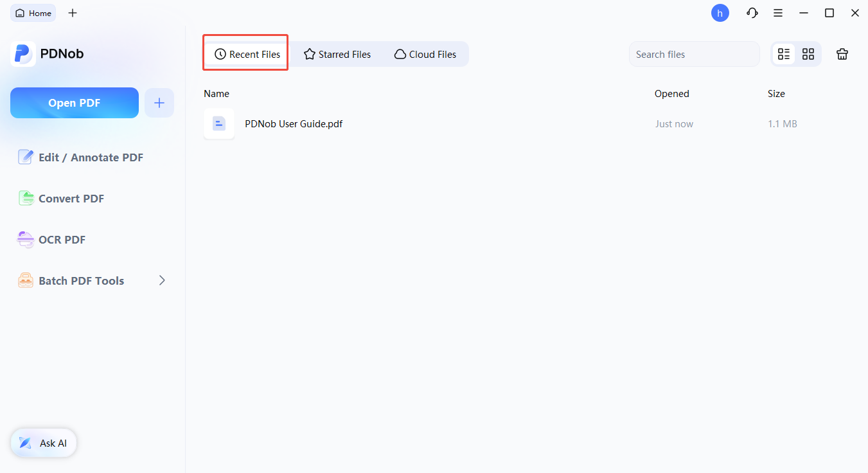The height and width of the screenshot is (473, 868).
Task: Click the PDNob logo icon
Action: pyautogui.click(x=23, y=54)
